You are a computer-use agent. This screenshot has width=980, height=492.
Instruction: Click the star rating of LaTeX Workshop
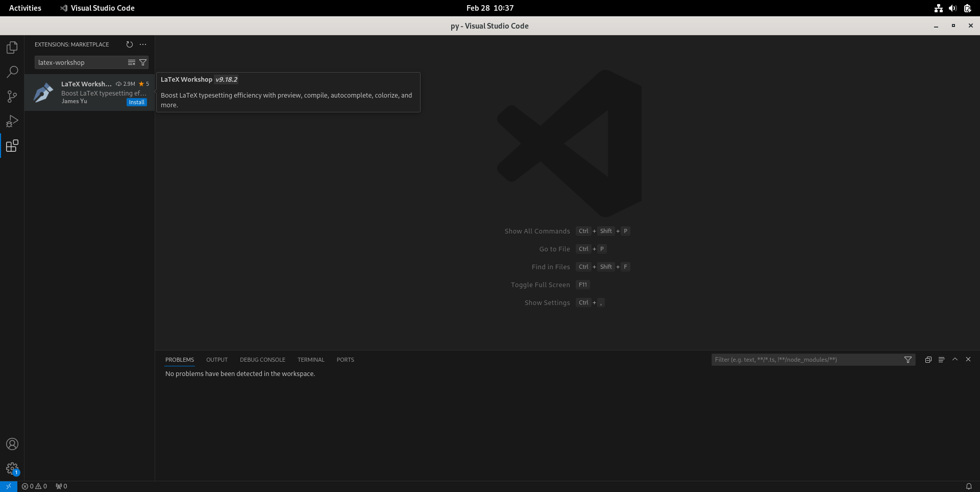(144, 84)
